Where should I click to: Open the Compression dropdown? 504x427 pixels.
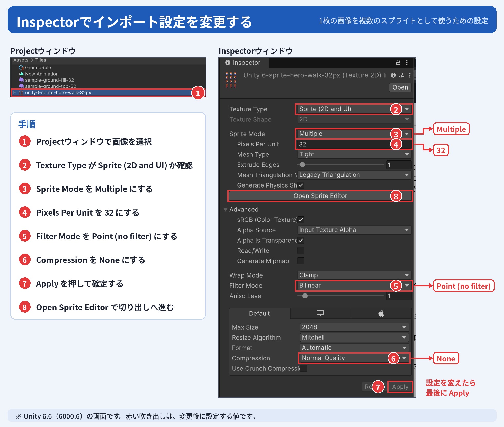tap(354, 358)
